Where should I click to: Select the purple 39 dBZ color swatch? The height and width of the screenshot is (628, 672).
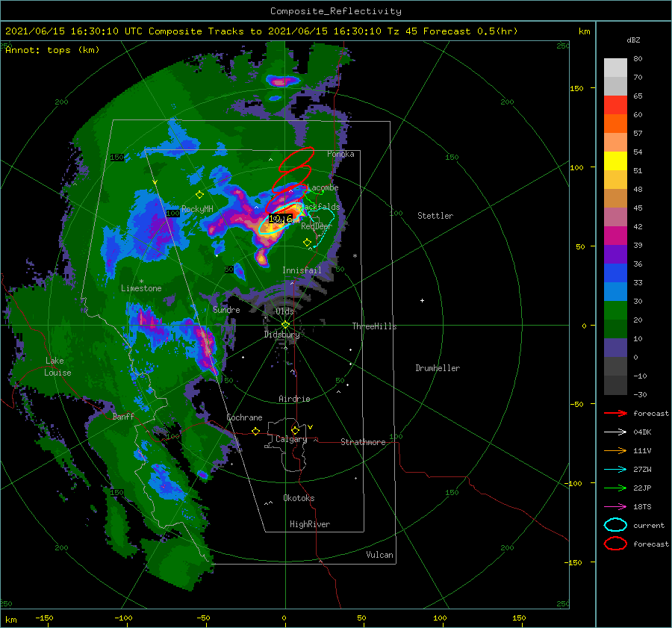click(615, 254)
